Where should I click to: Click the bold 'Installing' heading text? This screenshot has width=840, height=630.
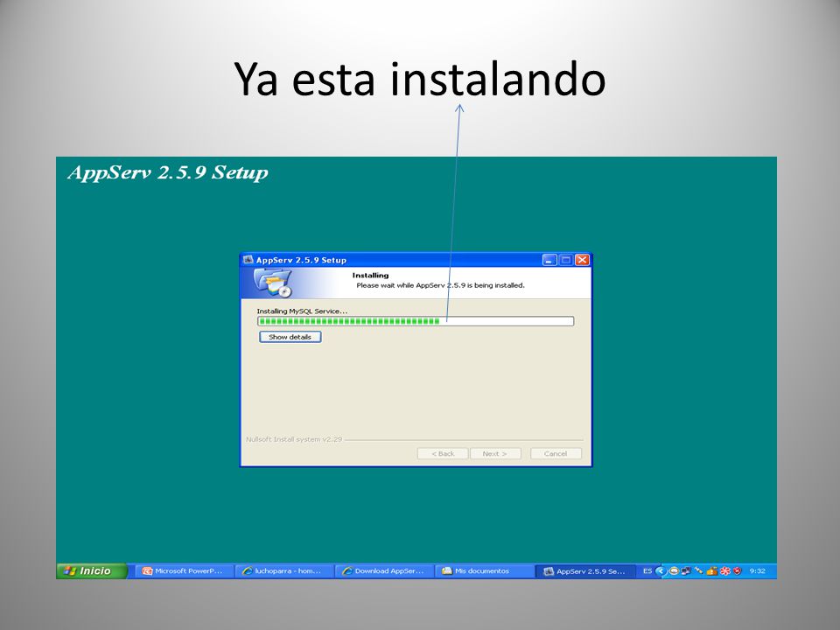(370, 276)
